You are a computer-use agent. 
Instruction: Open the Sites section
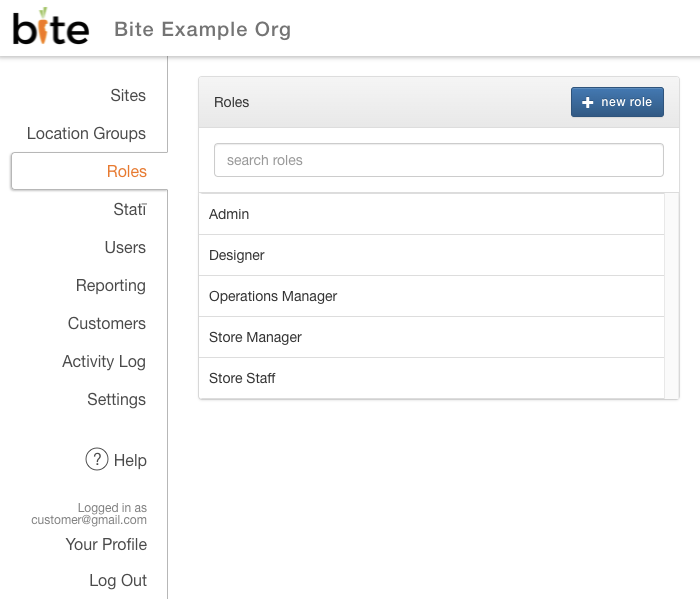(x=128, y=95)
